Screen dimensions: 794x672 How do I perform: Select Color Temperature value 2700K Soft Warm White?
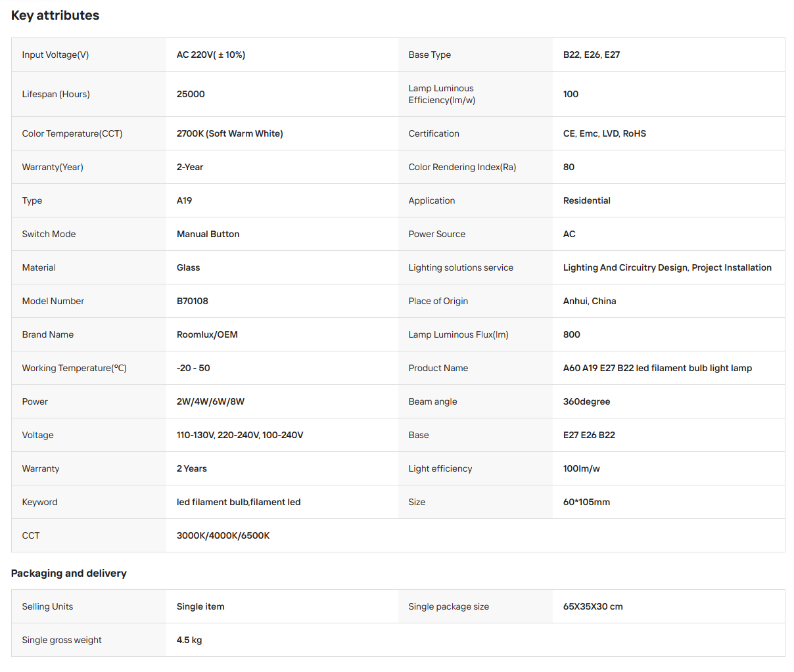(230, 133)
